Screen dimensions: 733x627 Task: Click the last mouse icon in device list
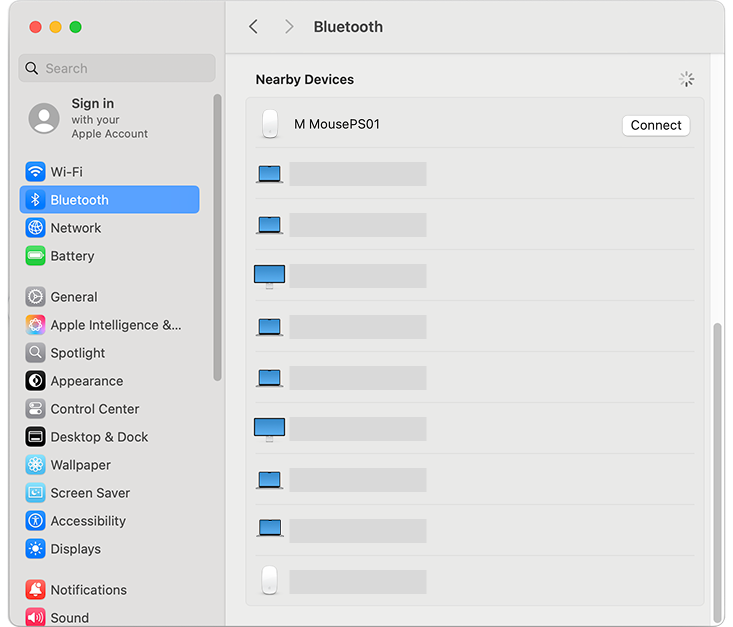pos(269,580)
